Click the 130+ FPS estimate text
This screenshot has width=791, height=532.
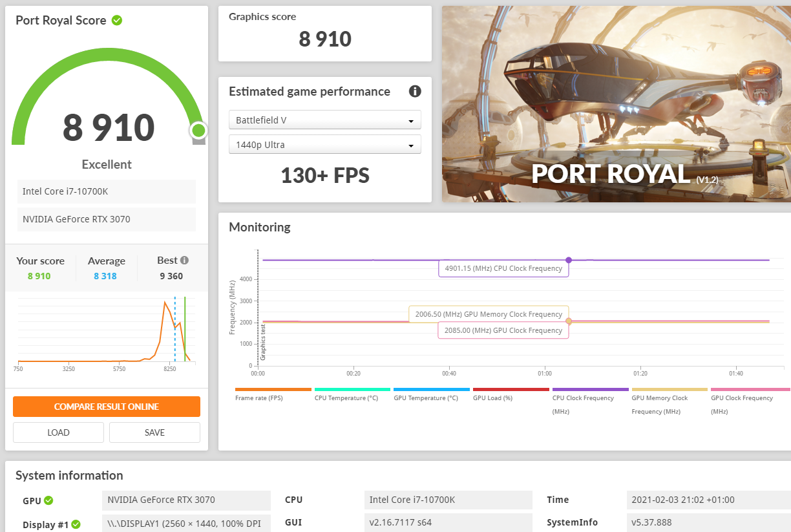[325, 175]
